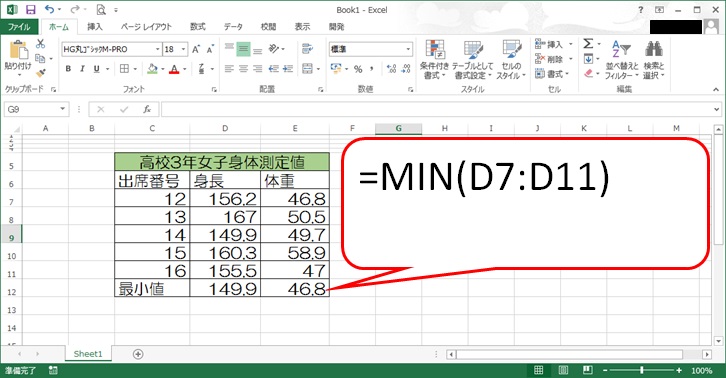
Task: Align cell text right
Action: coord(258,69)
